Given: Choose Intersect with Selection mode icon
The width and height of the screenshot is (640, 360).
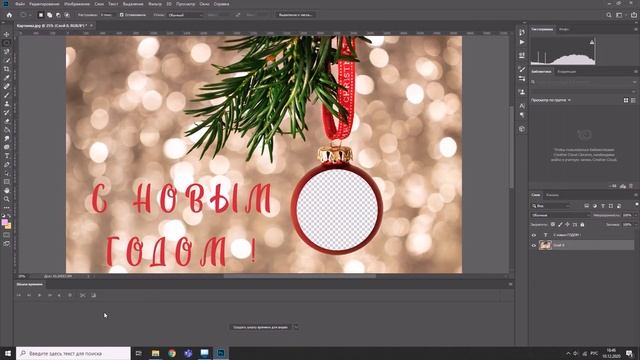Looking at the screenshot, I should (x=67, y=15).
